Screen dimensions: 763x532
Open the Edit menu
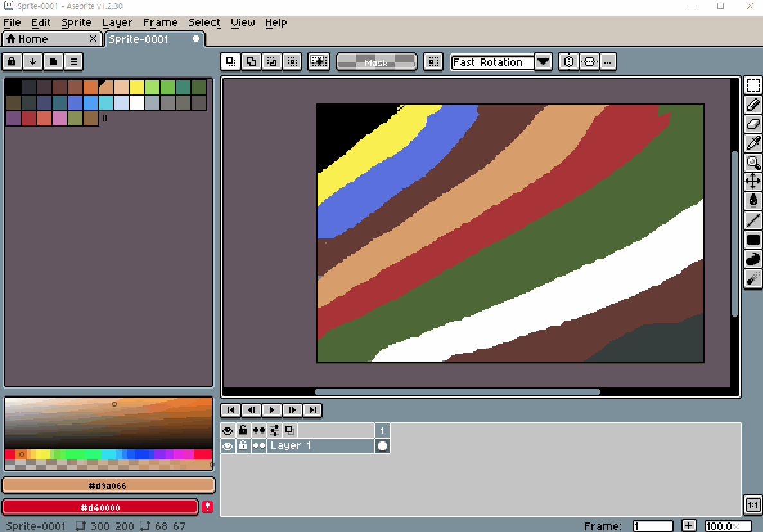41,23
